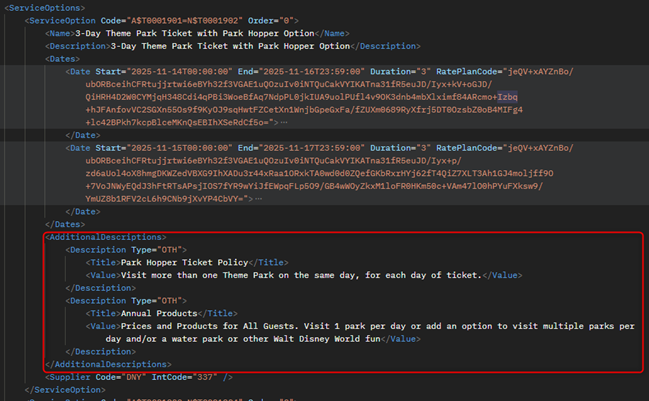Click the opening AdditionalDescriptions tag
The width and height of the screenshot is (649, 401).
tap(106, 237)
